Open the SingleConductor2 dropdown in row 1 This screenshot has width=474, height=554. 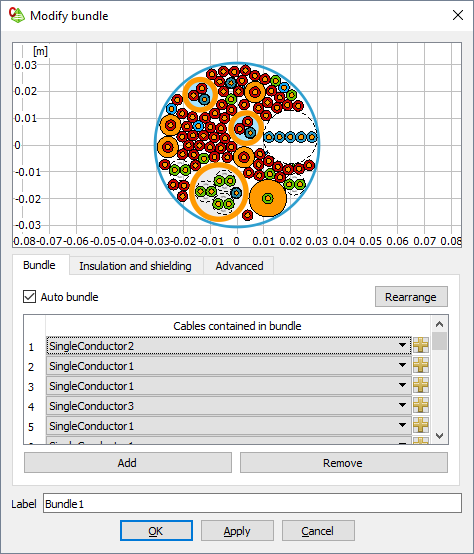click(229, 346)
